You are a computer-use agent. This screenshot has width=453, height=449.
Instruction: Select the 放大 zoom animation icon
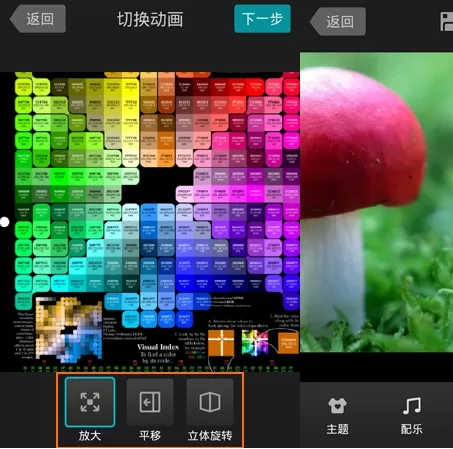tap(90, 402)
